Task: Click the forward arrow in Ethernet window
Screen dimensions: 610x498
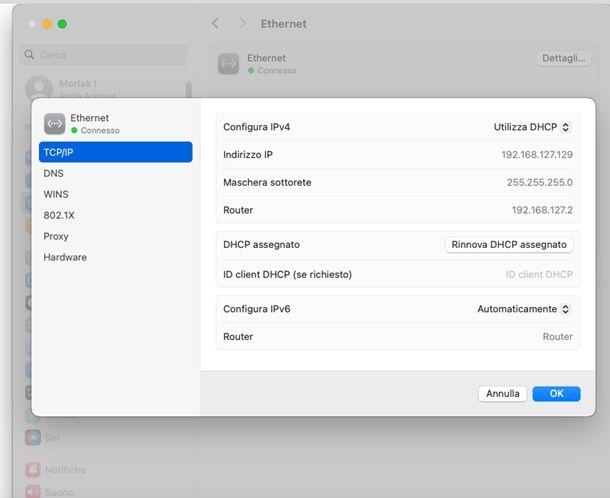Action: tap(242, 24)
